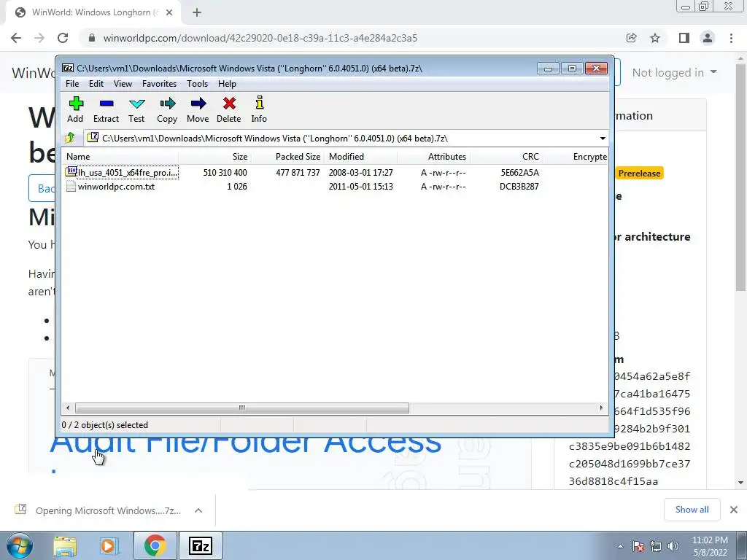Sort by the Name column header
This screenshot has height=560, width=747.
(120, 157)
